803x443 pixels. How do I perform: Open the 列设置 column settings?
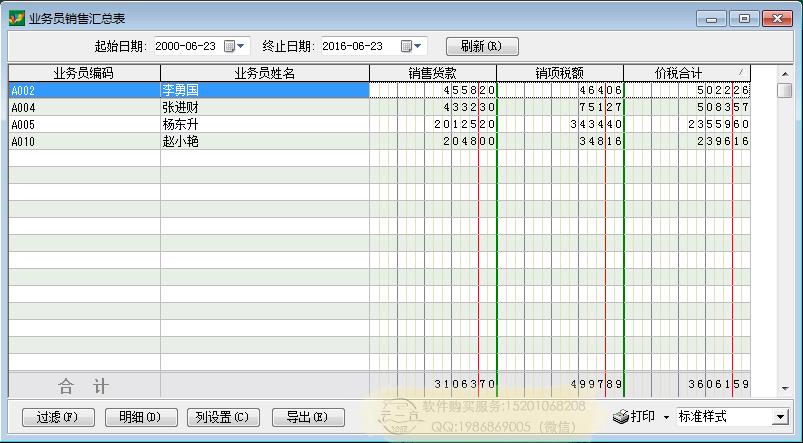click(221, 416)
